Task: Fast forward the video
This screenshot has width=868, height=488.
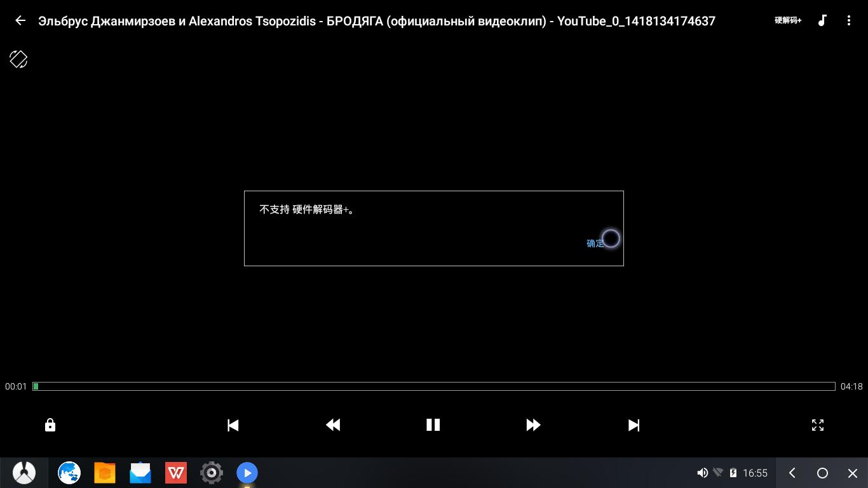Action: [533, 425]
